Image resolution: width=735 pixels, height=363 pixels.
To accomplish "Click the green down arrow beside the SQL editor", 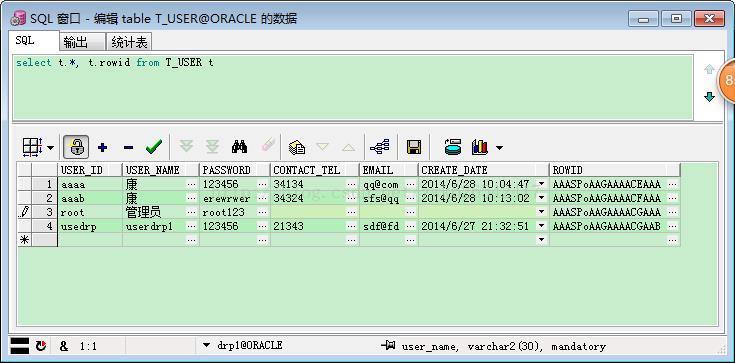I will pos(709,97).
